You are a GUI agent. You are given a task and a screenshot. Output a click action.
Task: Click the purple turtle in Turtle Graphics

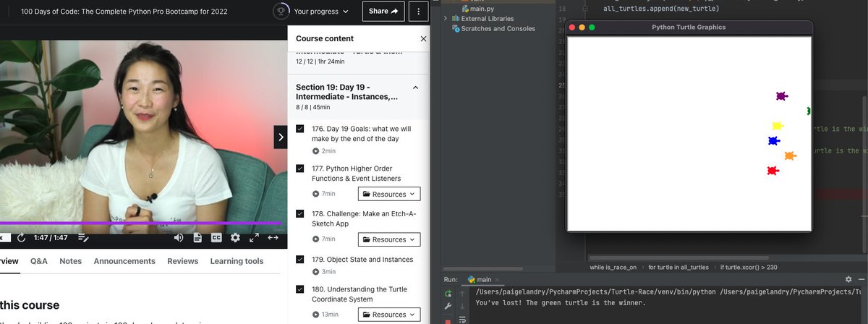pyautogui.click(x=781, y=95)
